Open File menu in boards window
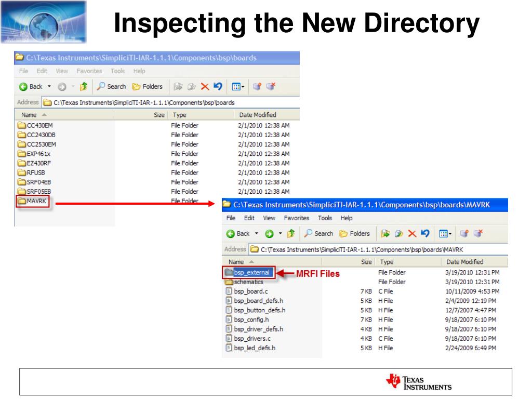This screenshot has width=532, height=399. [23, 71]
